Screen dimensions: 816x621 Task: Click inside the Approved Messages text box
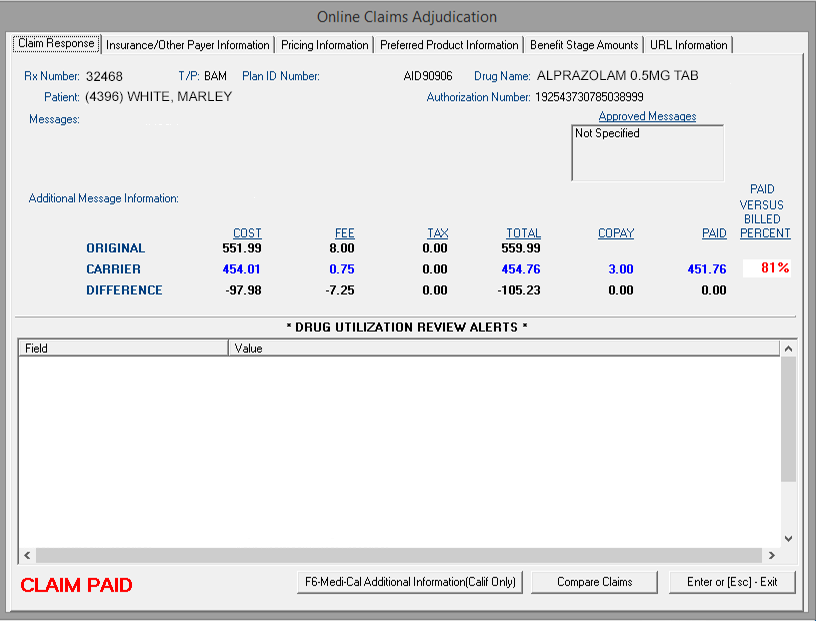point(647,155)
